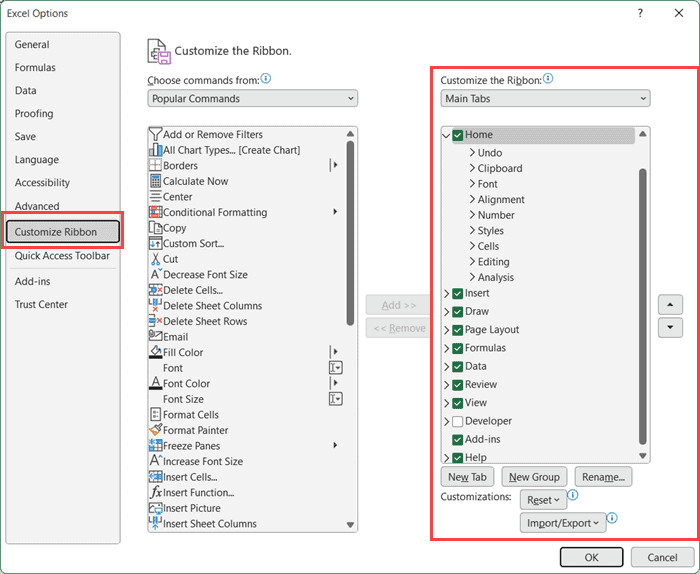Click the Font Color letter icon

tap(155, 383)
